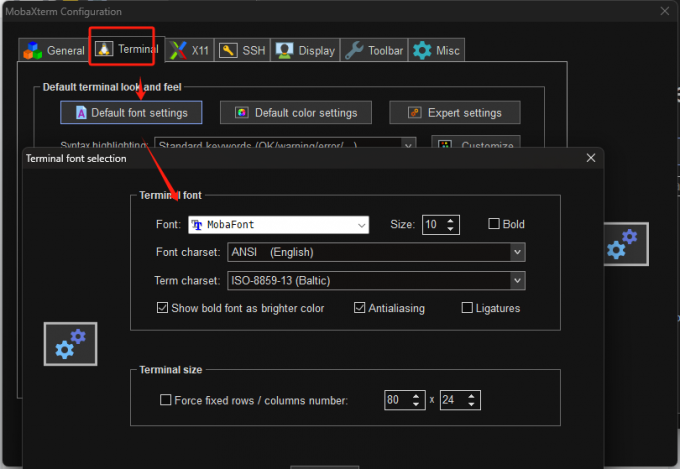Click the gears icon in Configuration window
This screenshot has width=680, height=469.
[x=626, y=244]
